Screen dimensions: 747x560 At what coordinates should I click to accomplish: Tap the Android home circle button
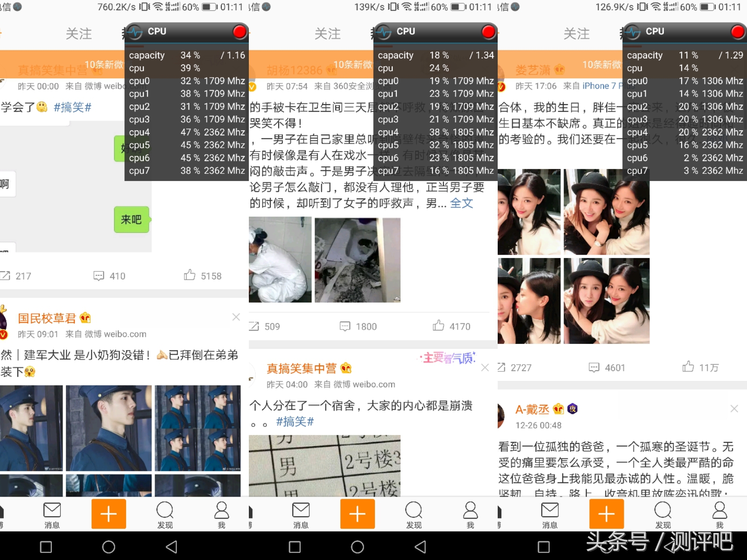click(108, 546)
